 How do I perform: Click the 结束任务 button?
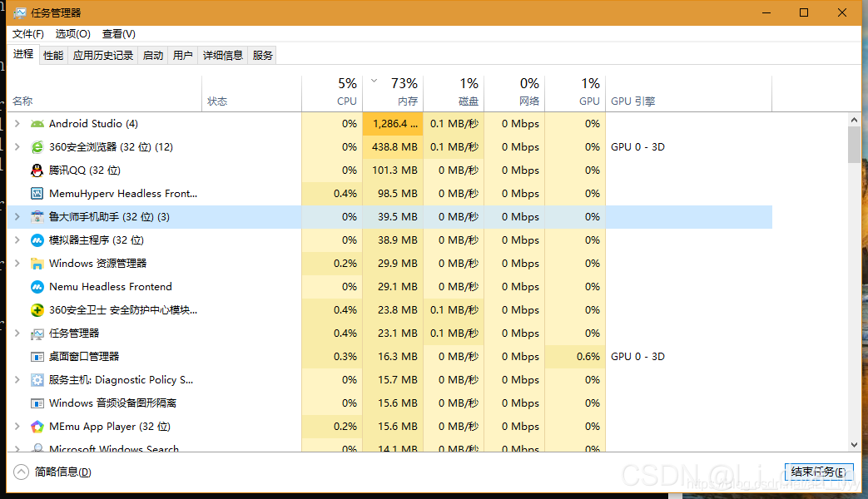click(819, 472)
